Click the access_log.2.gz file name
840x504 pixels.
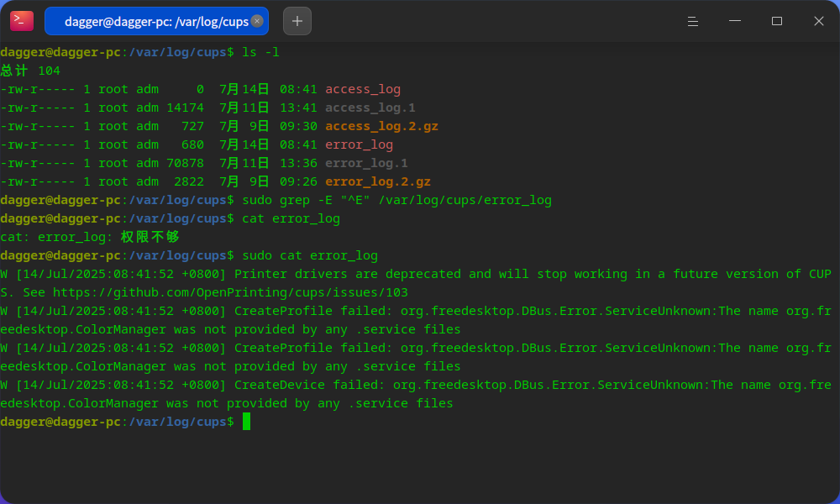pyautogui.click(x=381, y=126)
